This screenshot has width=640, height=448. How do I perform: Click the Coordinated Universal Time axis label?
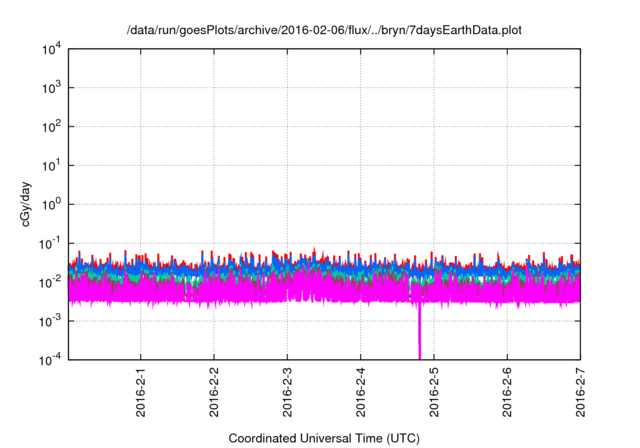(x=323, y=438)
